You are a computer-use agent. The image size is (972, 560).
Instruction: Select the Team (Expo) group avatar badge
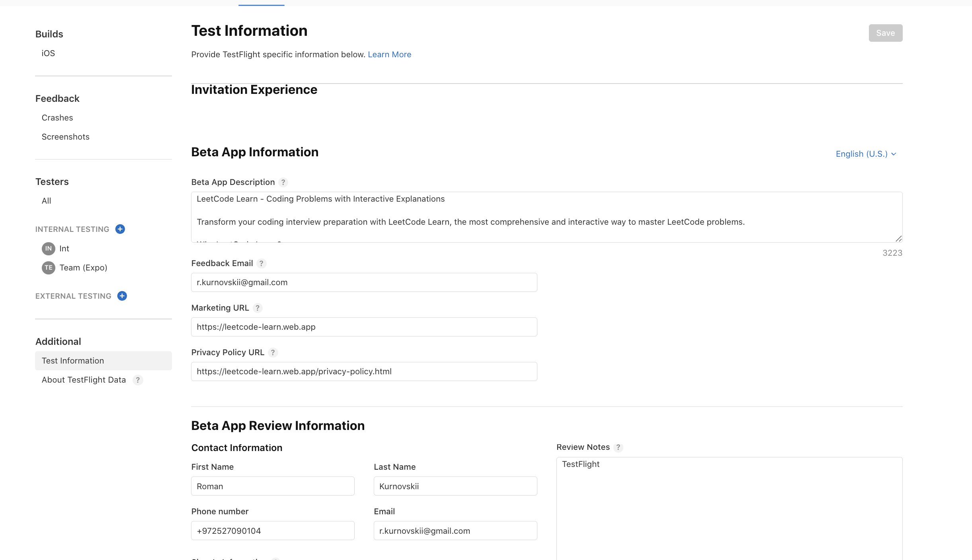pos(48,267)
